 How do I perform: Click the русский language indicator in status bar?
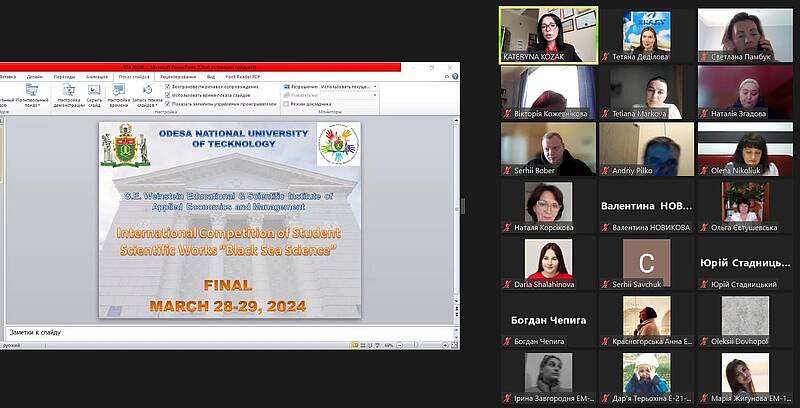[x=10, y=345]
